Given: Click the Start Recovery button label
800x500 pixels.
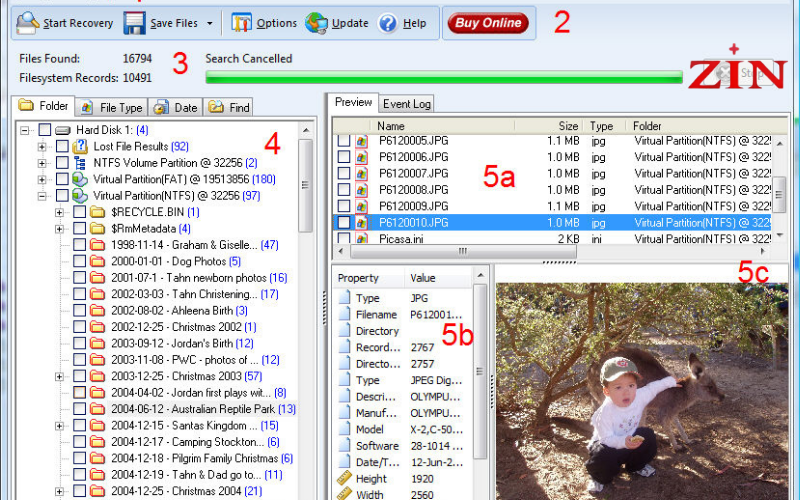Looking at the screenshot, I should tap(78, 23).
